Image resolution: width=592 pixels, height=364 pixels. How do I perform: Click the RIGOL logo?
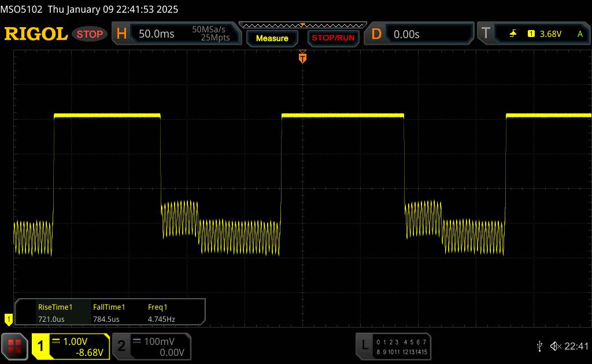pyautogui.click(x=36, y=34)
